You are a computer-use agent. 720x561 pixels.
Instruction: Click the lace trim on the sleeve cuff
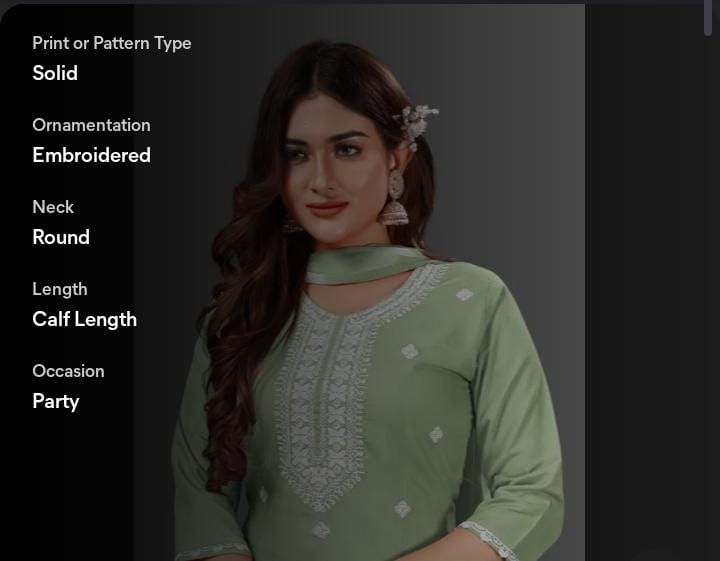pos(488,540)
